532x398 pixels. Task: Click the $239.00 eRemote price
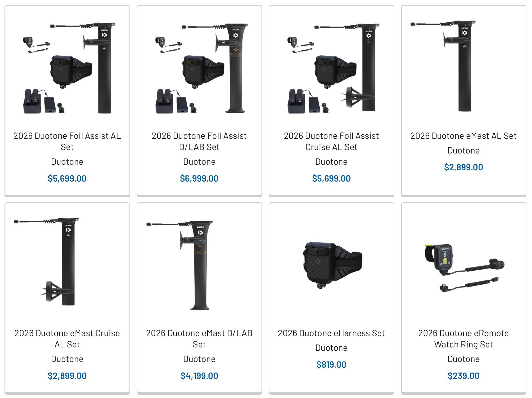click(463, 376)
